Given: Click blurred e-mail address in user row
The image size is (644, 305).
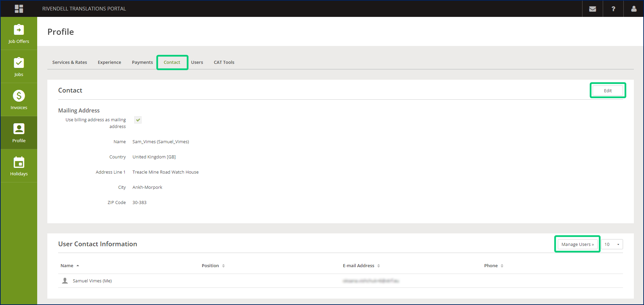Looking at the screenshot, I should [371, 281].
